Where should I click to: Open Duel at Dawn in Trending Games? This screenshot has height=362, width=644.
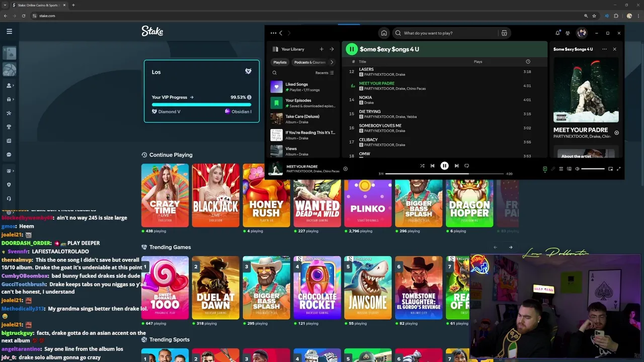[215, 288]
